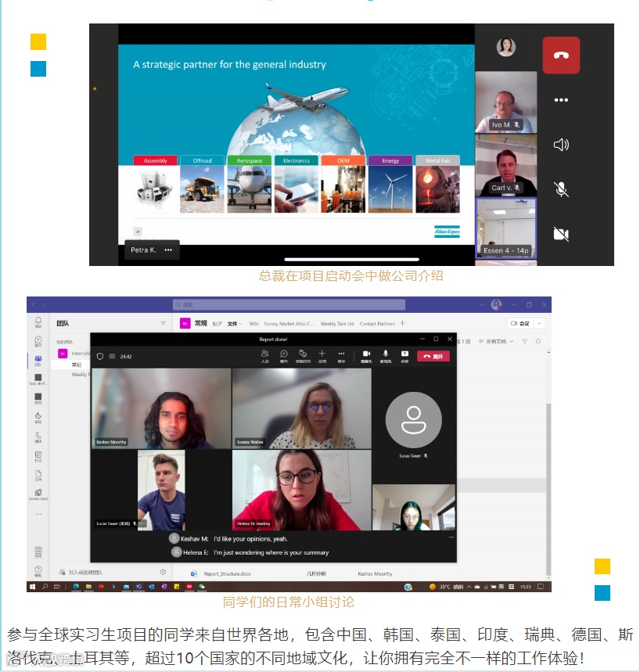Switch to the Contact Partners tab
This screenshot has width=640, height=672.
377,324
